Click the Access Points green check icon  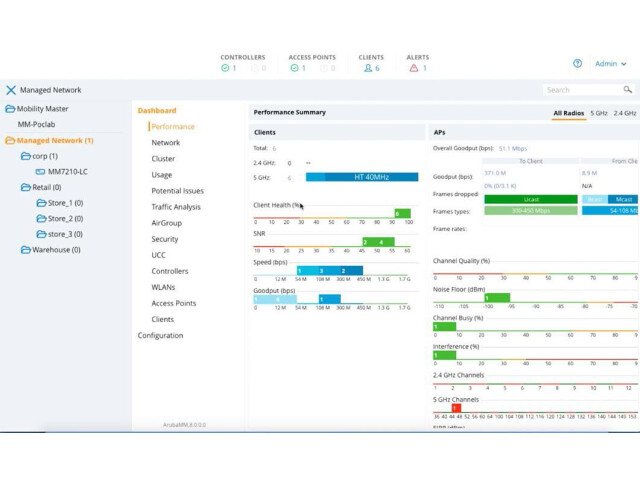click(296, 68)
